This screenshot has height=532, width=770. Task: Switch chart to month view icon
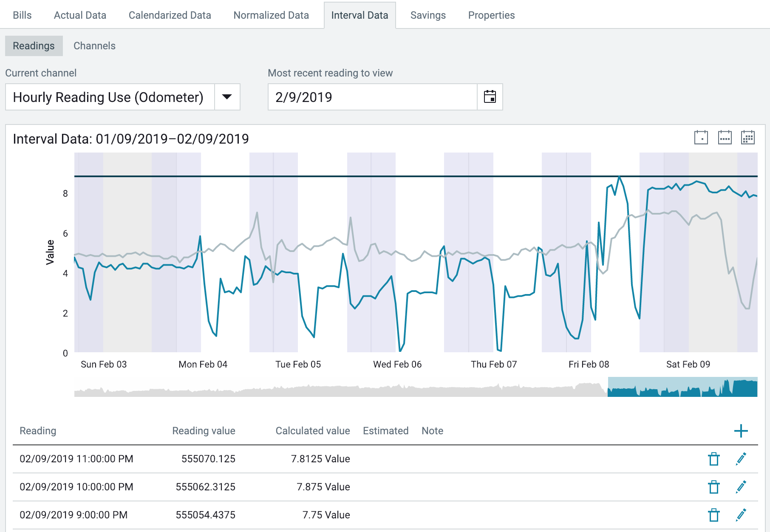pos(747,138)
